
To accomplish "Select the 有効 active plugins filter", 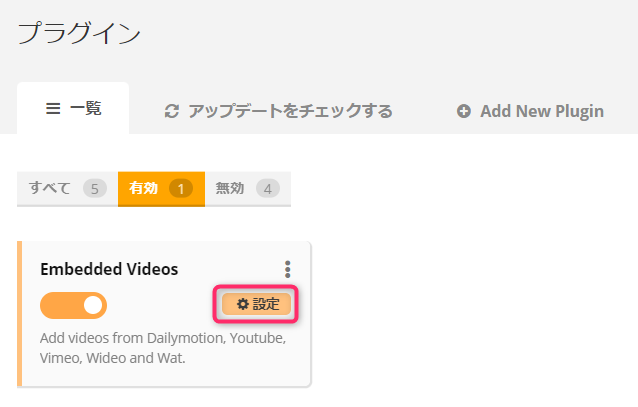I will pyautogui.click(x=161, y=189).
